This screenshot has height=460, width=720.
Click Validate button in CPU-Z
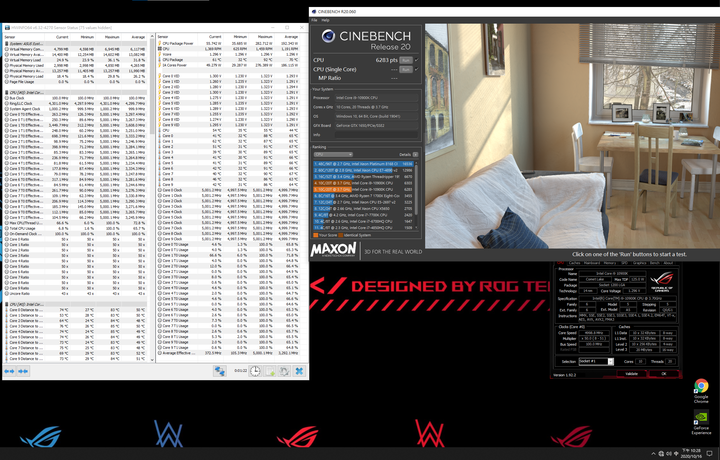[x=631, y=374]
